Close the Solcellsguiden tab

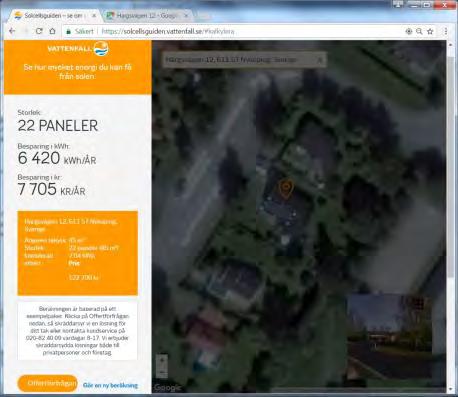[94, 16]
